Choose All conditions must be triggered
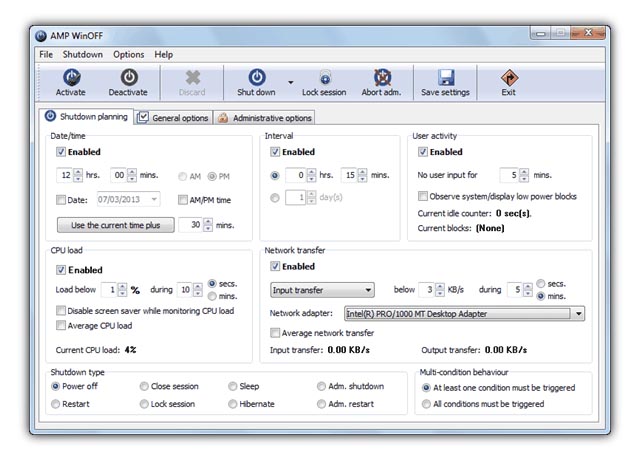 (x=426, y=404)
